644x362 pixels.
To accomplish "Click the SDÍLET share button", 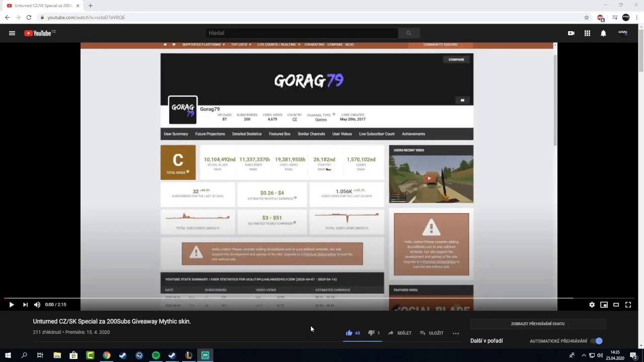I will coord(399,333).
